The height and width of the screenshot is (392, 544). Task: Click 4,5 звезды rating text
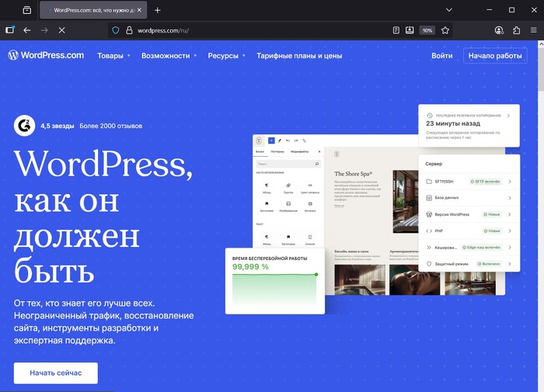[x=58, y=126]
